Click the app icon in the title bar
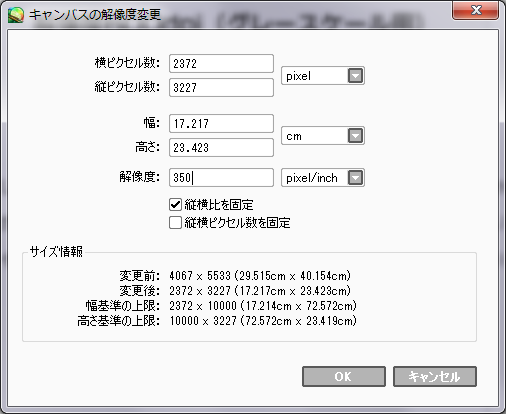This screenshot has width=506, height=414. click(16, 15)
